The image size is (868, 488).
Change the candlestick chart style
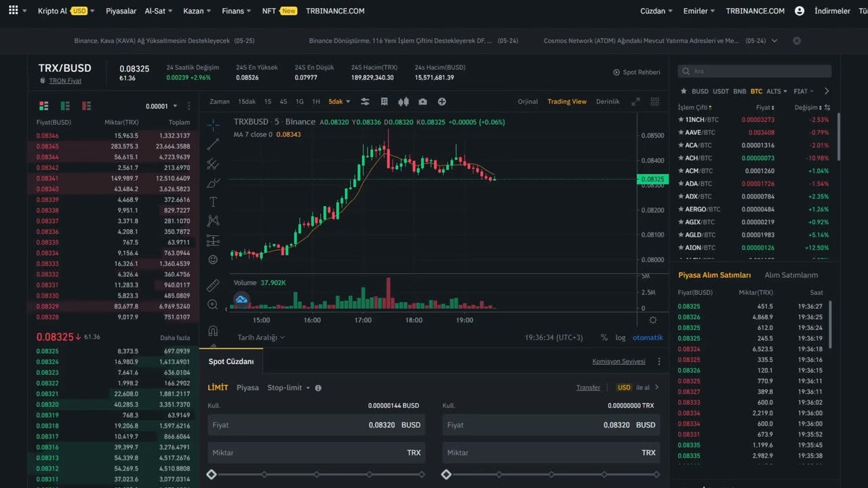point(403,102)
